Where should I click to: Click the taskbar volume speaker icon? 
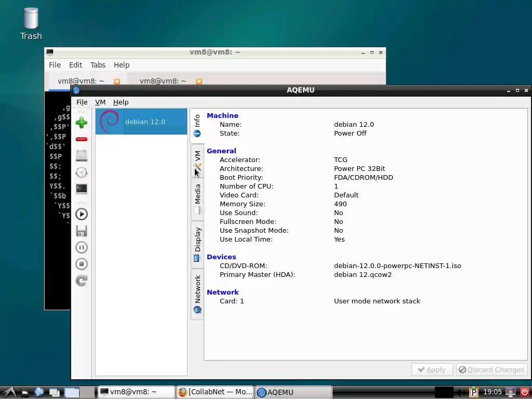(461, 393)
